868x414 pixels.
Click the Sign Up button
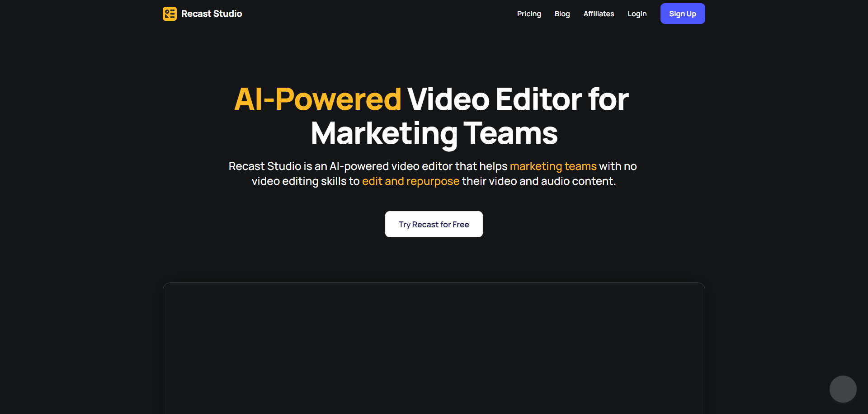[683, 14]
